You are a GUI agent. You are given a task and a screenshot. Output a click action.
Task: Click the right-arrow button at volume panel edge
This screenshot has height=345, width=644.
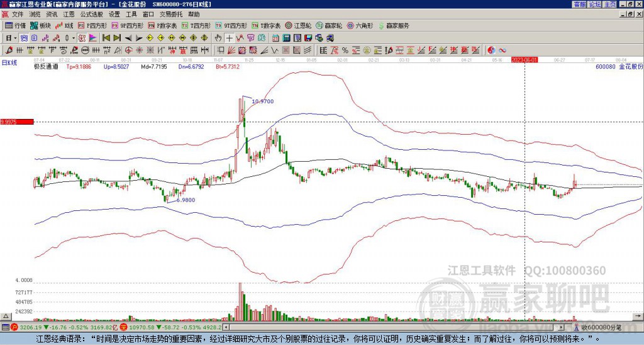tap(638, 316)
